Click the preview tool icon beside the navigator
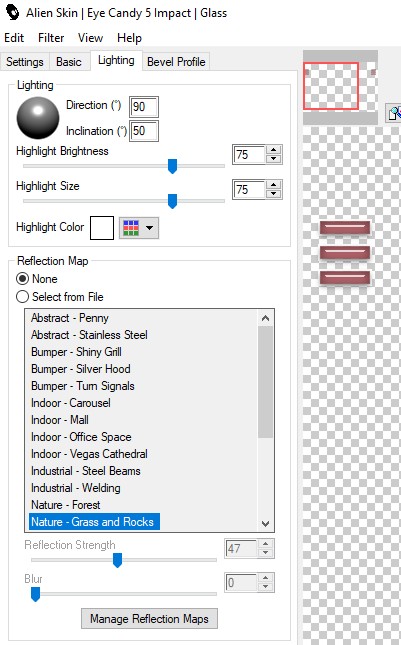The width and height of the screenshot is (401, 645). pos(394,113)
